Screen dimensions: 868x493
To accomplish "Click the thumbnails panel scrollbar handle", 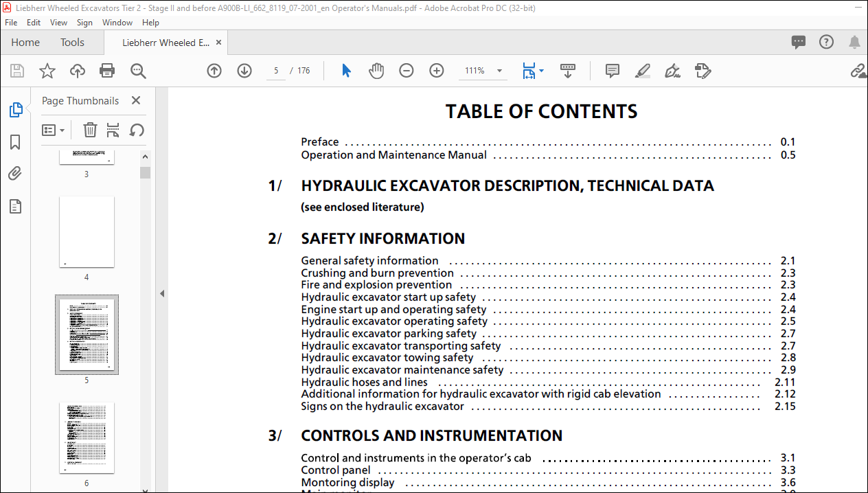I will click(x=145, y=172).
